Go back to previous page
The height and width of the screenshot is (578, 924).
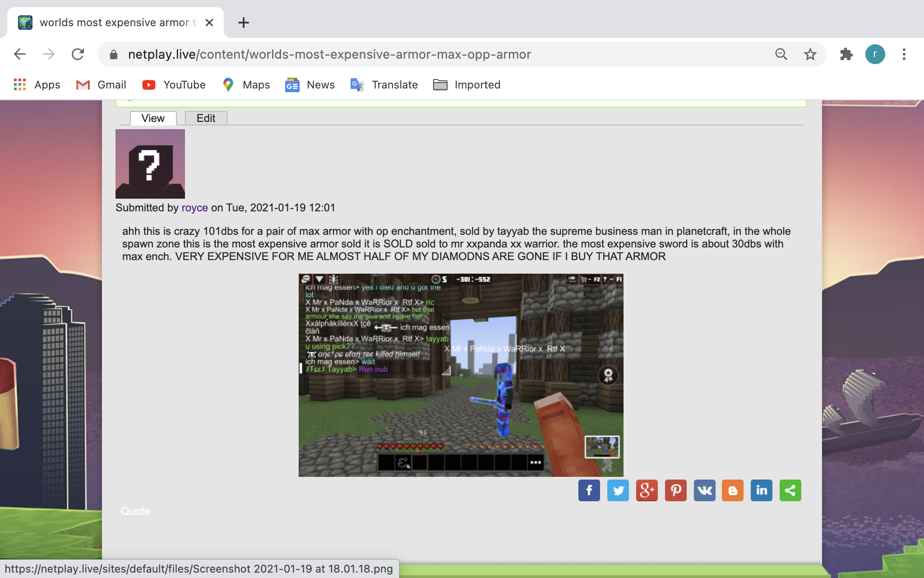point(20,54)
